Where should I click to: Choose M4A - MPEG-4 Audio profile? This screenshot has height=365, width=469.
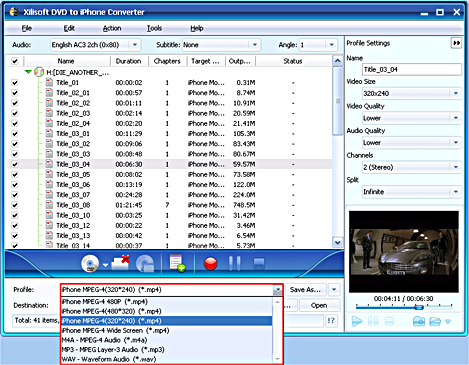[167, 340]
